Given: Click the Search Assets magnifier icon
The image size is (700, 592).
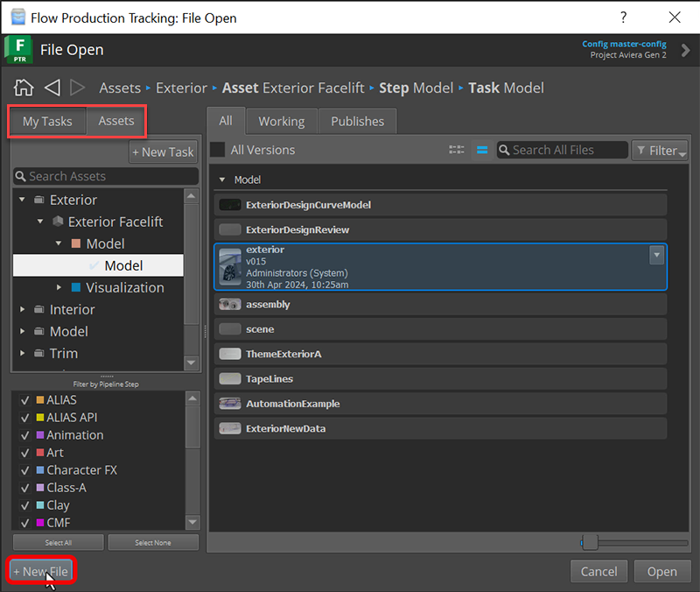Looking at the screenshot, I should 20,176.
